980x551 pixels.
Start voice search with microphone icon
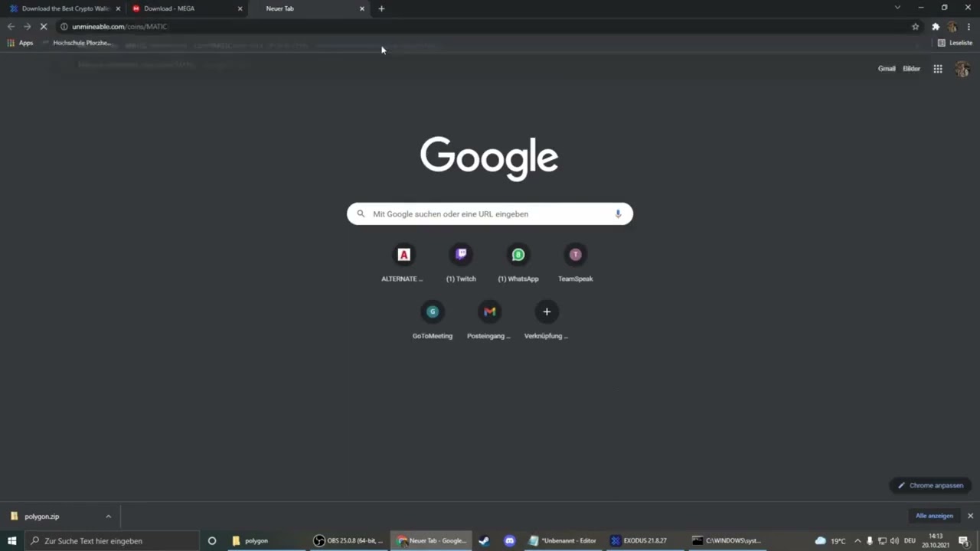click(x=618, y=214)
